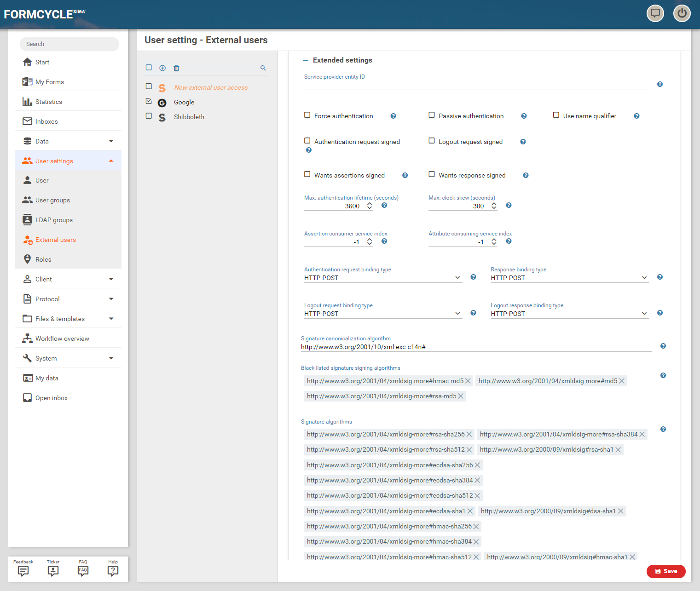The image size is (700, 591).
Task: Show help for Black listed signing algorithms
Action: [663, 375]
